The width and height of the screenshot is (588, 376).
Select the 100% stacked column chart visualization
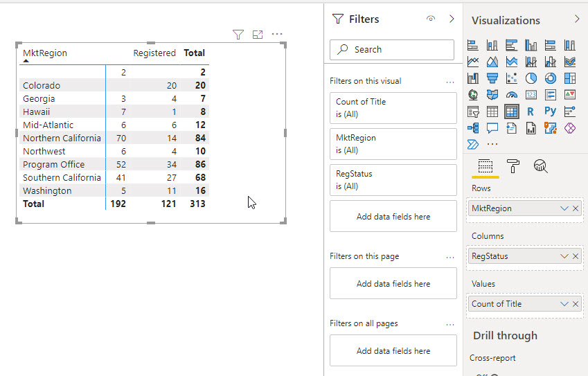[570, 46]
